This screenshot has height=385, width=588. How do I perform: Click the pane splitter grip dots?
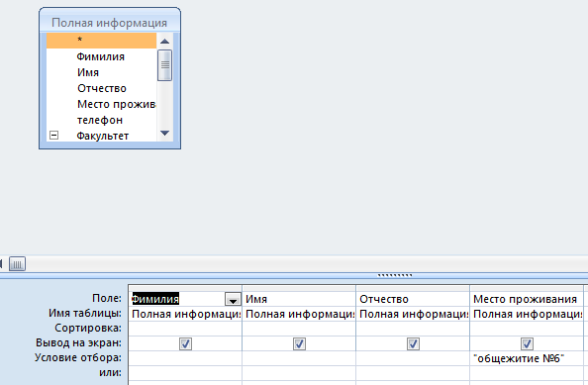395,275
